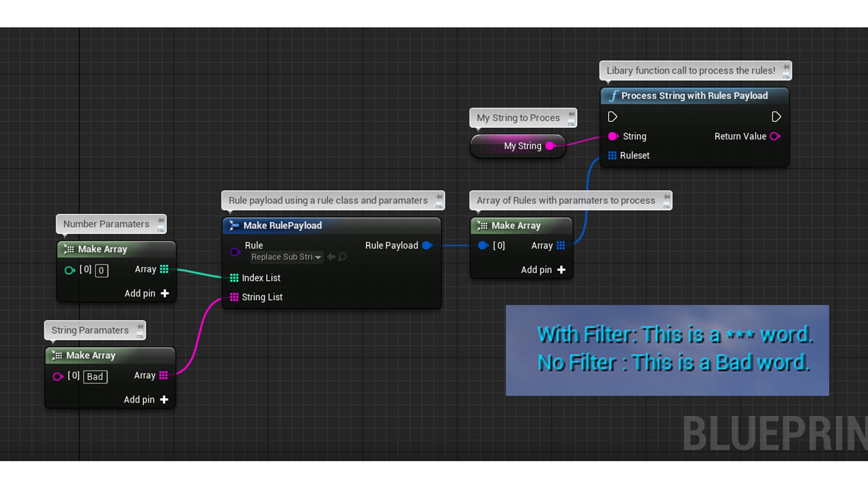868x488 pixels.
Task: Toggle pin on Libary function call comment bubble
Action: click(x=786, y=67)
